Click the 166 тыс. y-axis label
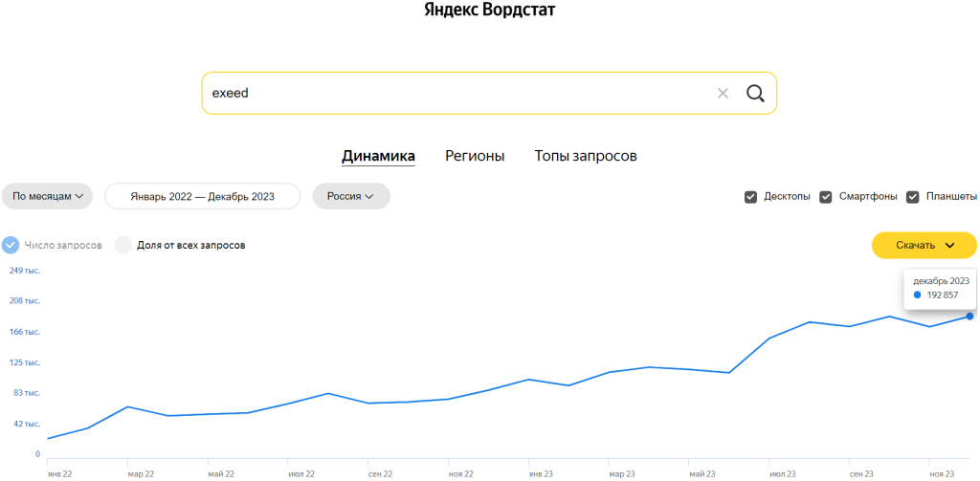 point(25,332)
